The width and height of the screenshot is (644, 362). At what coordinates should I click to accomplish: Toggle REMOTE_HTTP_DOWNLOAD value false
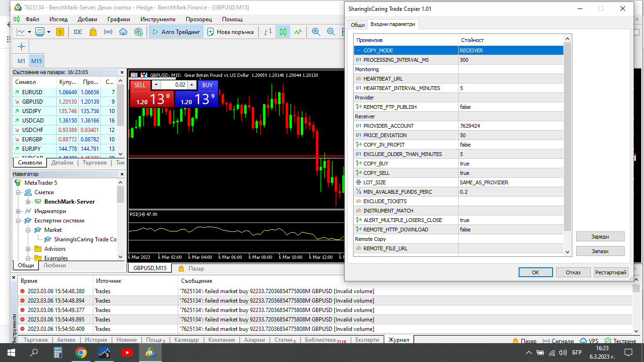tap(511, 230)
